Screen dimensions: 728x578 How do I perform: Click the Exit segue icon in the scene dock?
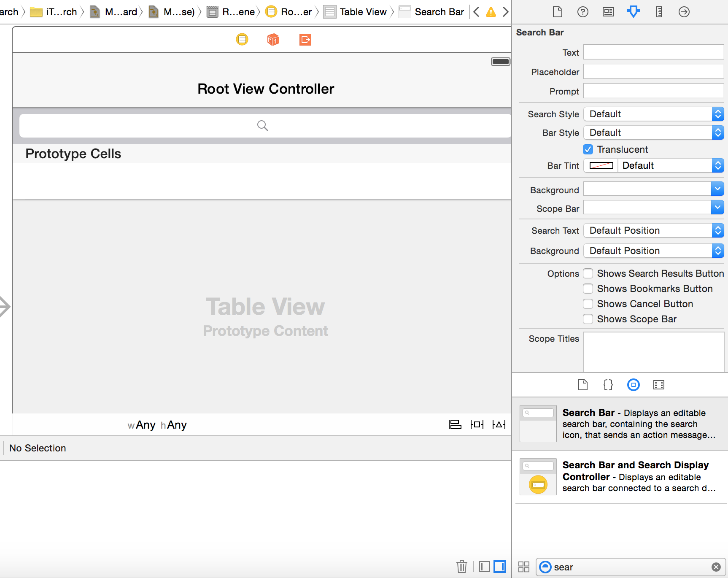pyautogui.click(x=305, y=39)
